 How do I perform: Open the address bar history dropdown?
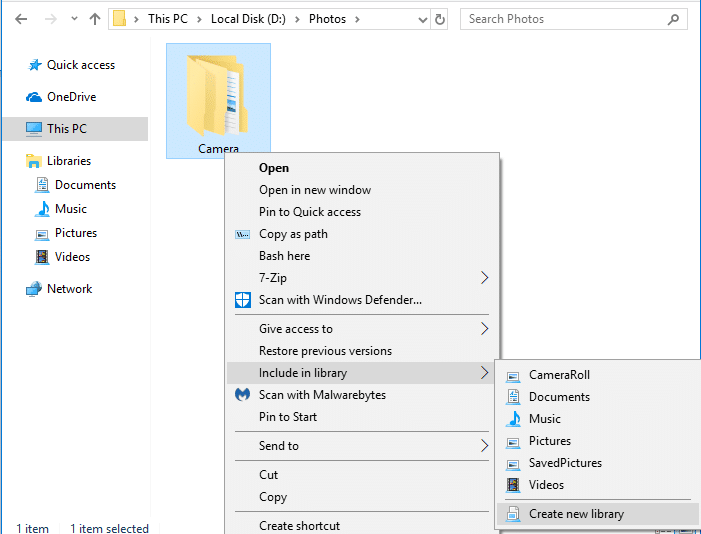[419, 19]
